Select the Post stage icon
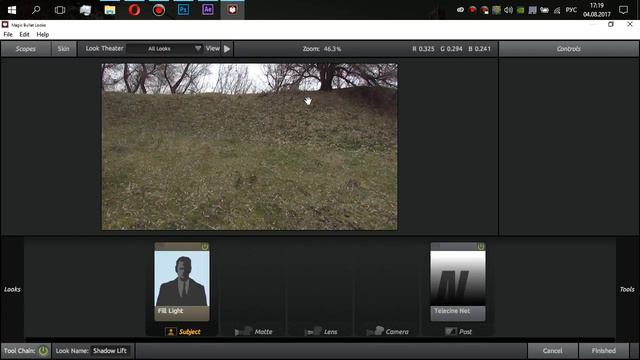 [451, 331]
